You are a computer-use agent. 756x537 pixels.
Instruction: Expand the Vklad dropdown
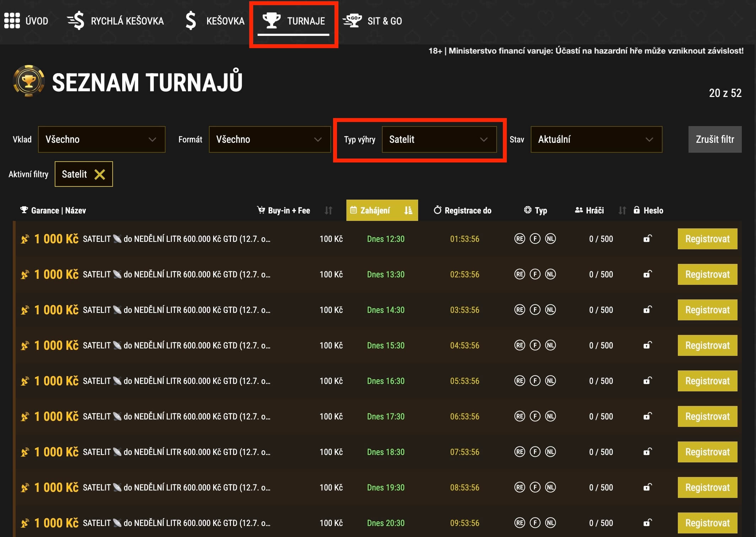[102, 139]
